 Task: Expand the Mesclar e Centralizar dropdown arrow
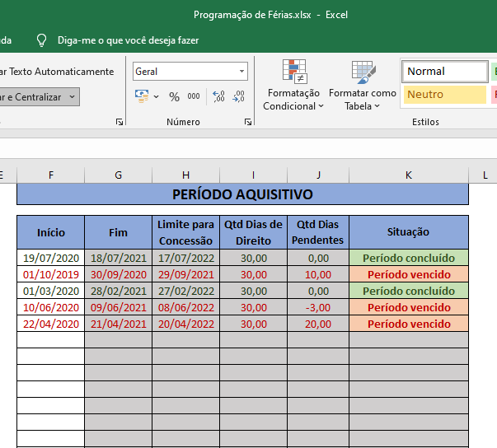coord(73,97)
